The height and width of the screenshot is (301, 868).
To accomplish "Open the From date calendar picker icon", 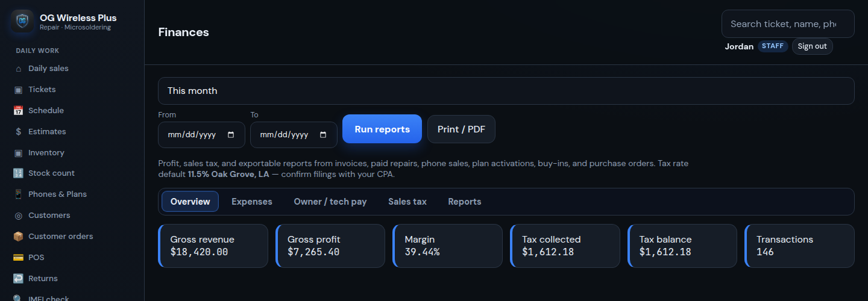I will tap(231, 135).
